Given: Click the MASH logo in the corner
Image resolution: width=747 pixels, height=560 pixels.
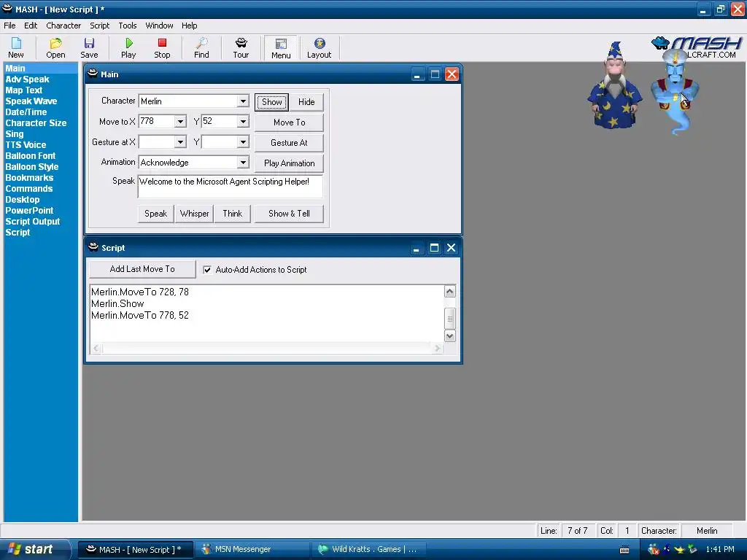Looking at the screenshot, I should pyautogui.click(x=697, y=47).
